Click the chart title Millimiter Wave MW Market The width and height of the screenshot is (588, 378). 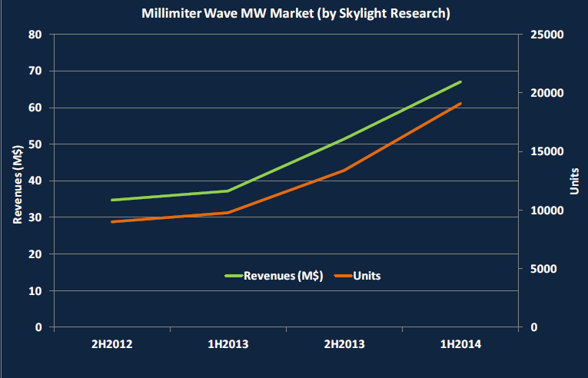295,14
